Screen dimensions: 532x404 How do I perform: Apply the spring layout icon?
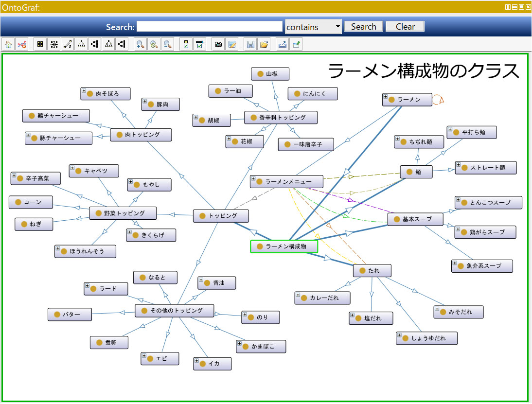coord(68,44)
